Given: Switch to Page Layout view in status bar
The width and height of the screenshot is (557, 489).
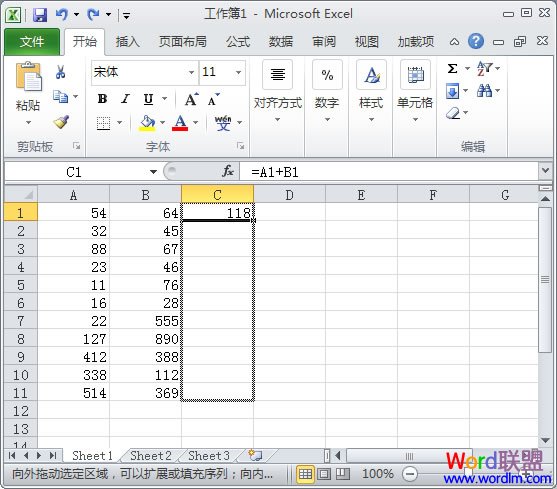Looking at the screenshot, I should (324, 474).
